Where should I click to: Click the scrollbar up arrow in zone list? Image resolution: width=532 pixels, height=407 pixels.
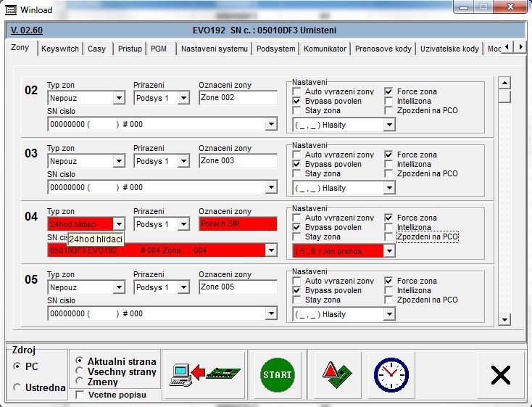coord(505,82)
